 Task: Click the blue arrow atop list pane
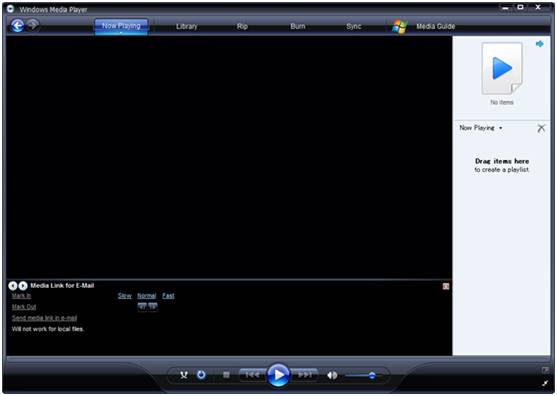point(540,44)
